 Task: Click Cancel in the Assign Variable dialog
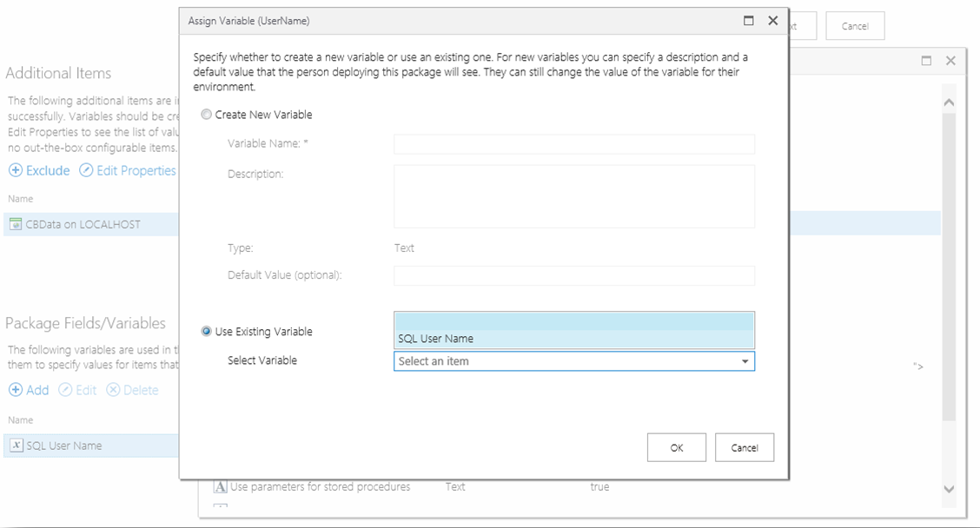click(744, 448)
